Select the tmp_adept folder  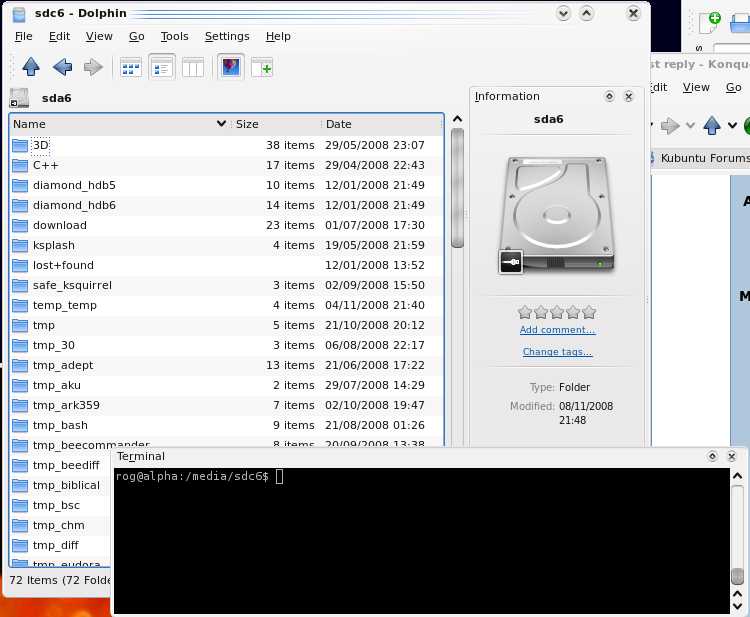coord(62,365)
